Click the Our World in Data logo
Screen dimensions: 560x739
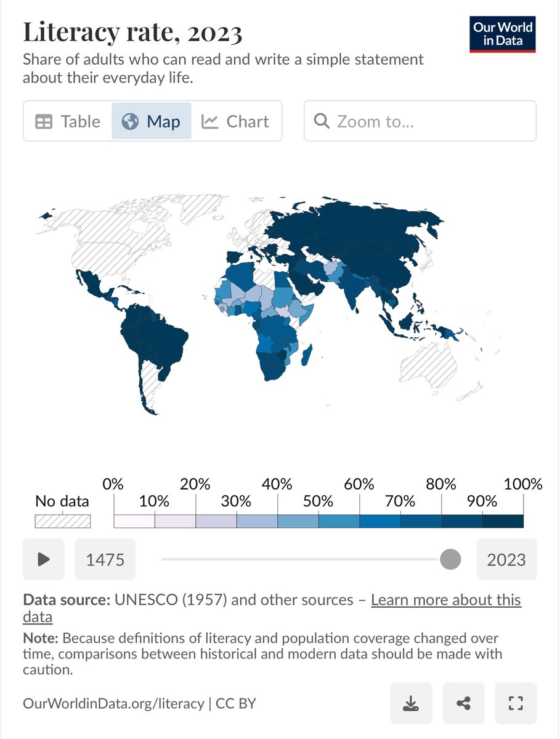click(503, 34)
